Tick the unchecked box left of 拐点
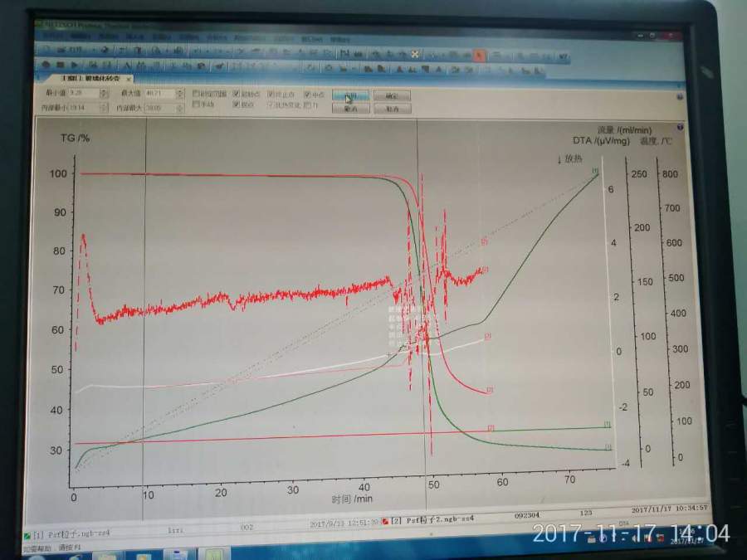Image resolution: width=747 pixels, height=560 pixels. click(x=196, y=104)
